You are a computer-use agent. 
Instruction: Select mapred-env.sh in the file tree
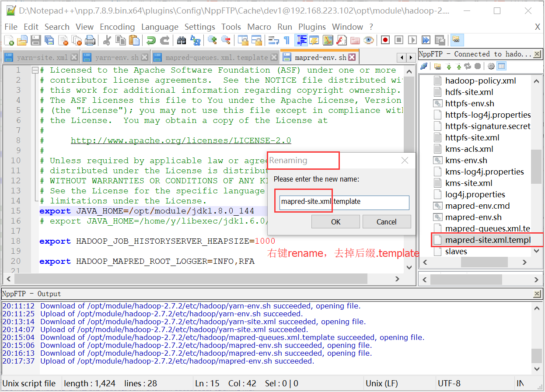point(473,217)
